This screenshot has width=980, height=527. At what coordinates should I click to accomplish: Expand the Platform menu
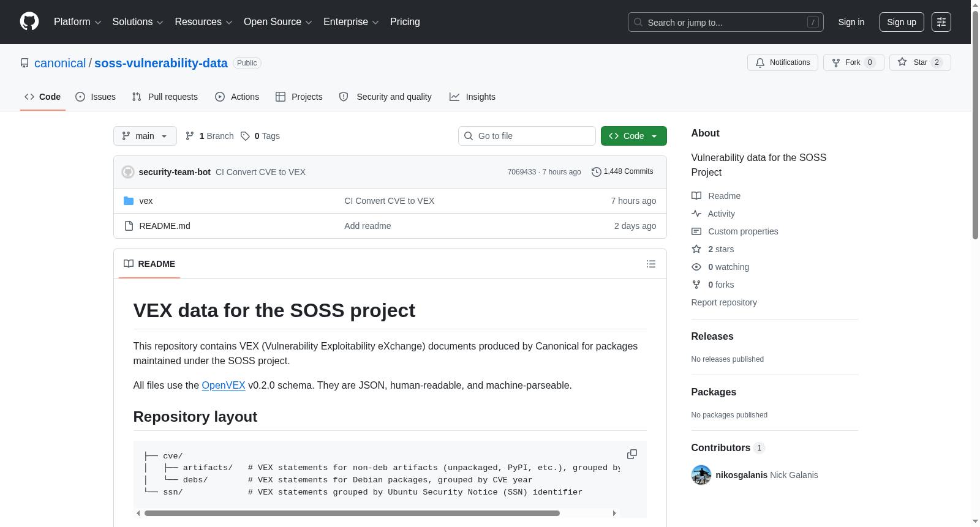tap(78, 22)
